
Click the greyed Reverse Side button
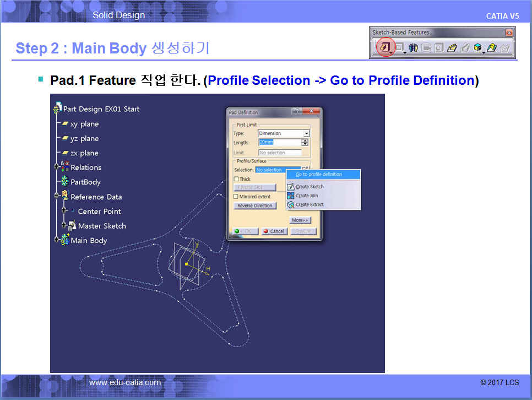254,187
